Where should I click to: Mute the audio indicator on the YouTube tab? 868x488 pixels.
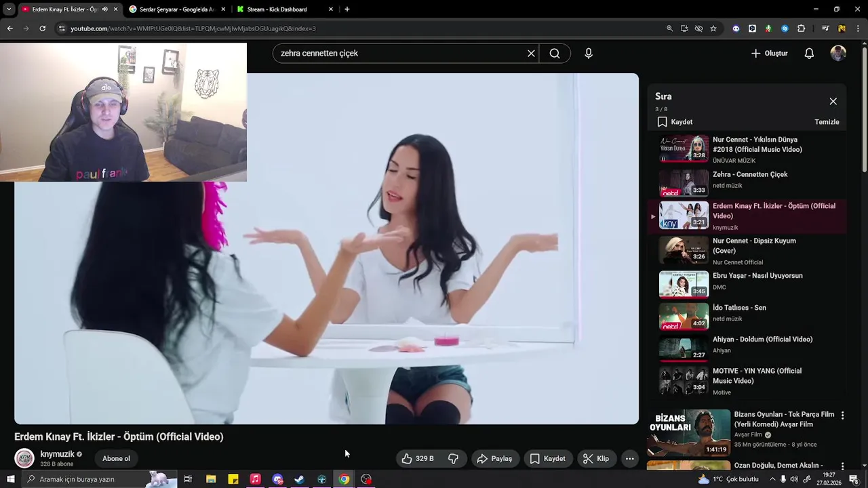click(x=104, y=9)
